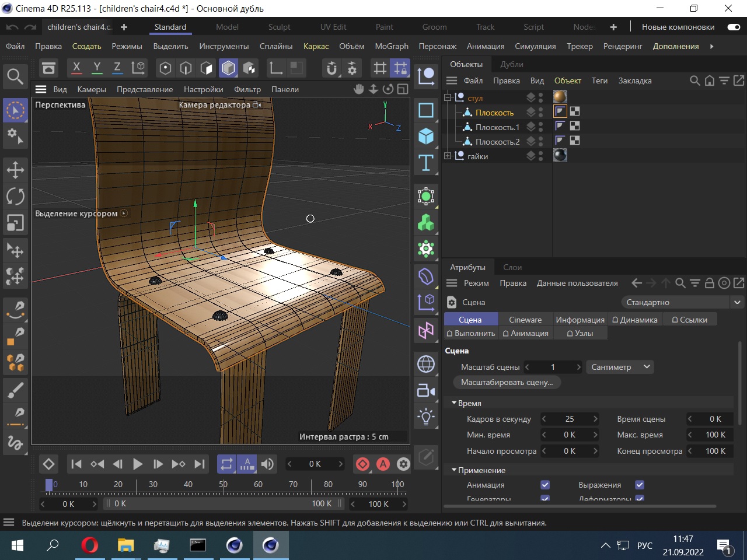
Task: Select the Move tool in left toolbar
Action: (x=15, y=170)
